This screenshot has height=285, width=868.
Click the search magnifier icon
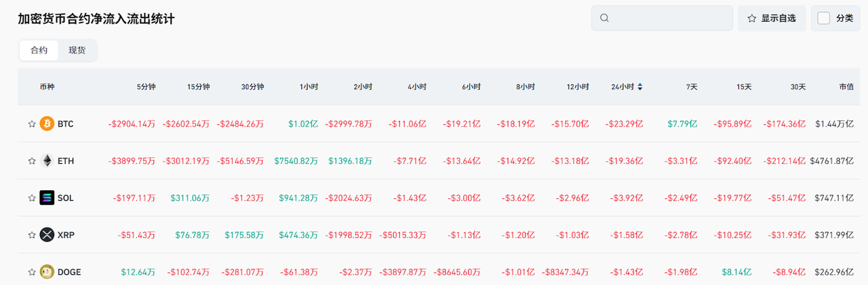click(x=605, y=18)
